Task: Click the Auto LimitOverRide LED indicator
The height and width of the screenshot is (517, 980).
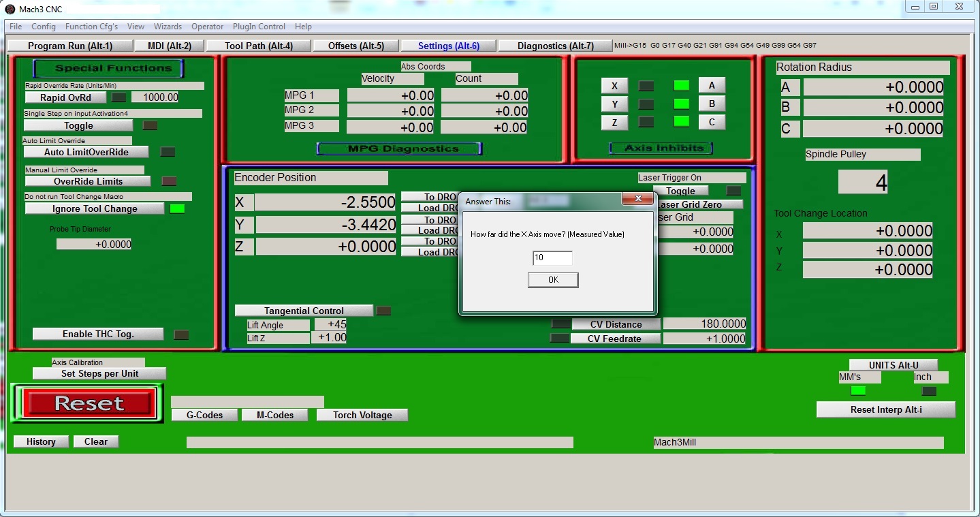Action: click(x=168, y=152)
